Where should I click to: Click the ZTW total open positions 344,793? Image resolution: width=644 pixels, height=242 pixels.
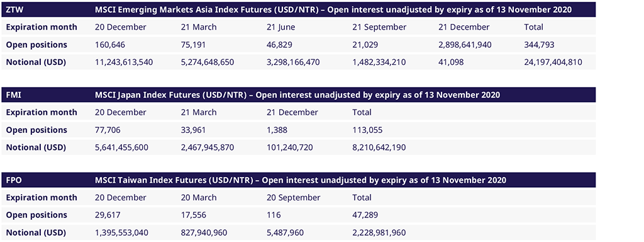539,45
